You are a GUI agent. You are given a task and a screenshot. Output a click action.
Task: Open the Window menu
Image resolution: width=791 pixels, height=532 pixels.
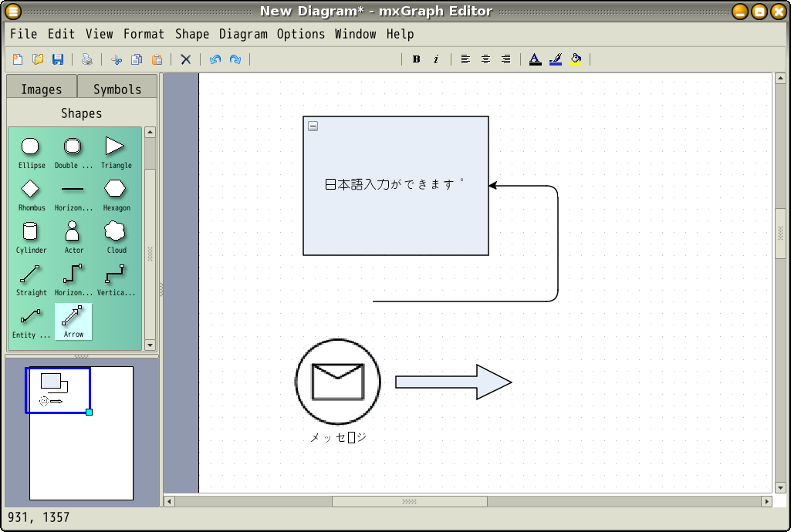coord(355,34)
